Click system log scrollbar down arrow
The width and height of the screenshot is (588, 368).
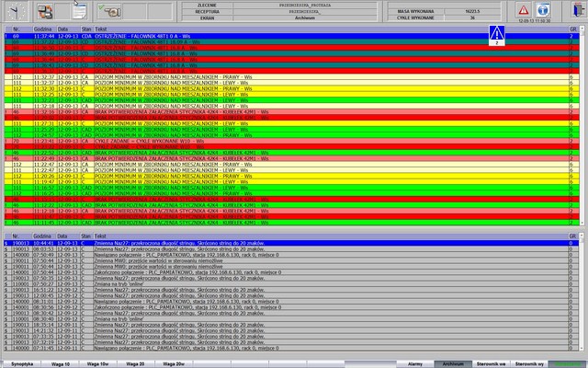pyautogui.click(x=582, y=349)
